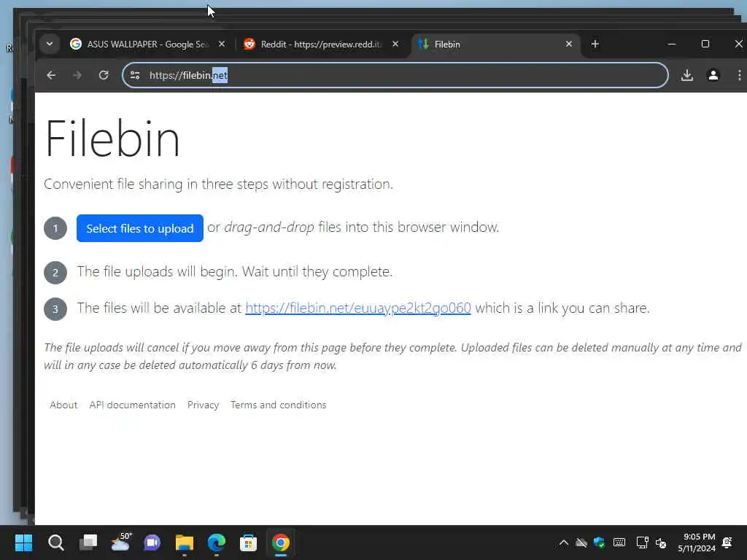Switch to the Reddit preview tab
The width and height of the screenshot is (747, 560).
(x=315, y=44)
